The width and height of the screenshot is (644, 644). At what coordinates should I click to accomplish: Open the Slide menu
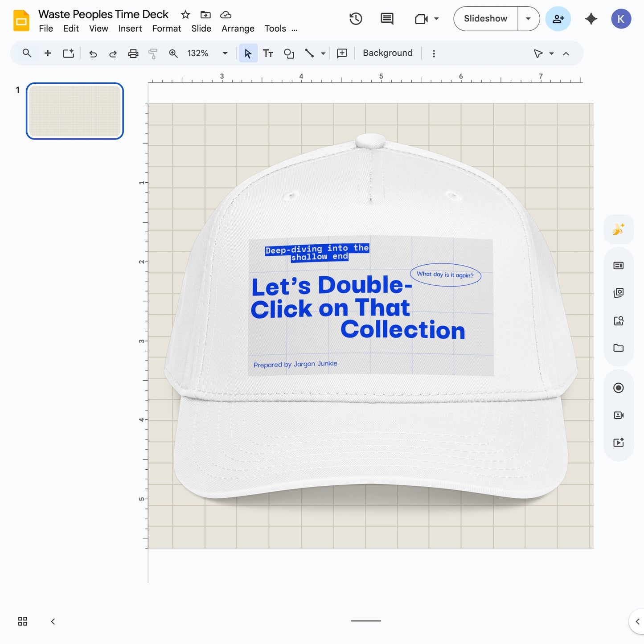click(201, 29)
